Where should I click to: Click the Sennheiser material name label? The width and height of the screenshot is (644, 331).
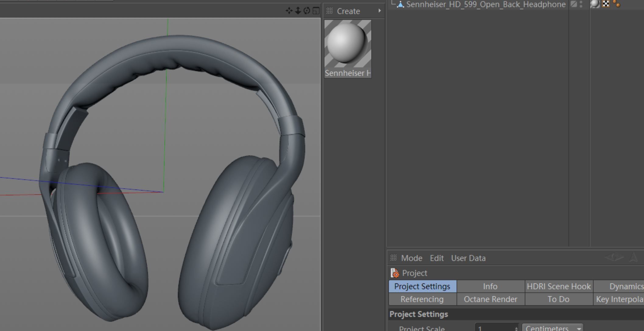348,73
